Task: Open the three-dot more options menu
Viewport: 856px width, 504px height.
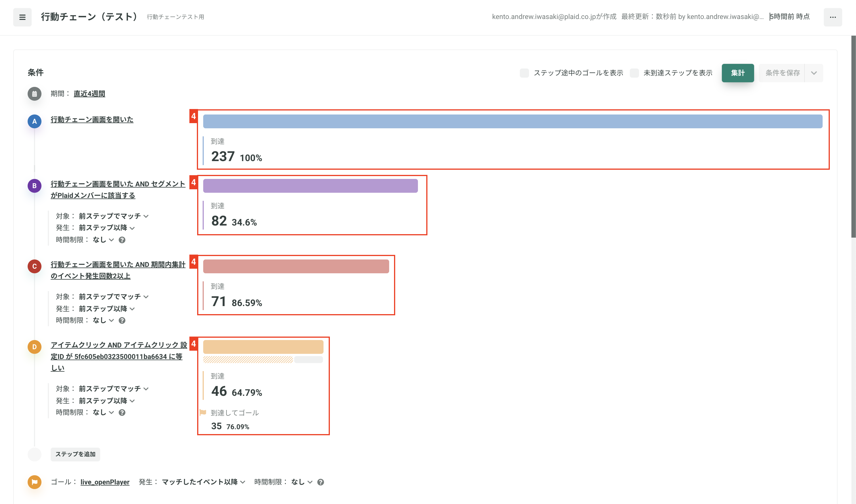Action: pos(833,17)
